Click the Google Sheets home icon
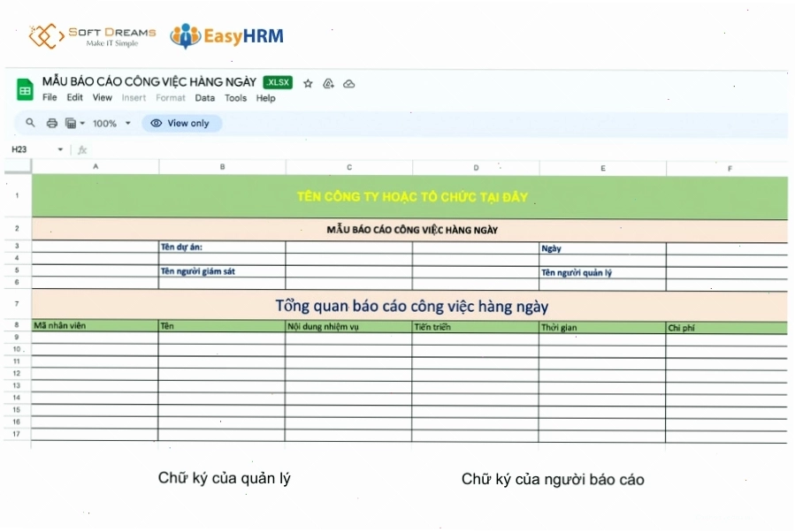795x532 pixels. tap(25, 89)
